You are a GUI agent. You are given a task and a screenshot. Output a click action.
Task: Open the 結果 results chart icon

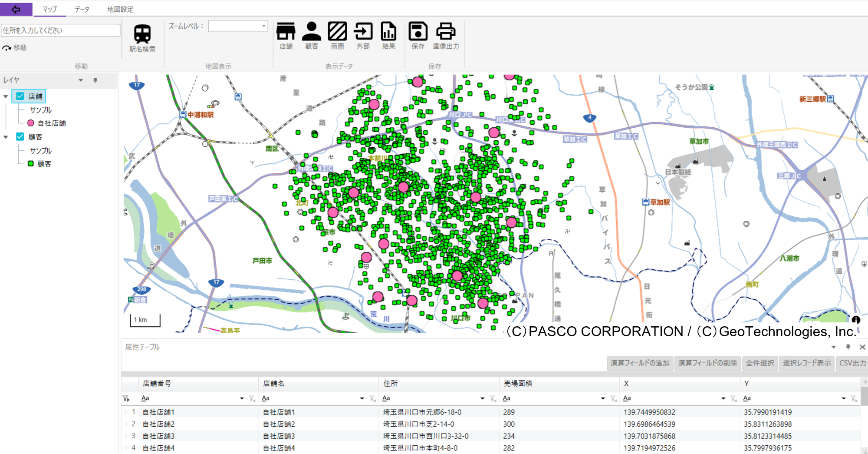click(388, 32)
